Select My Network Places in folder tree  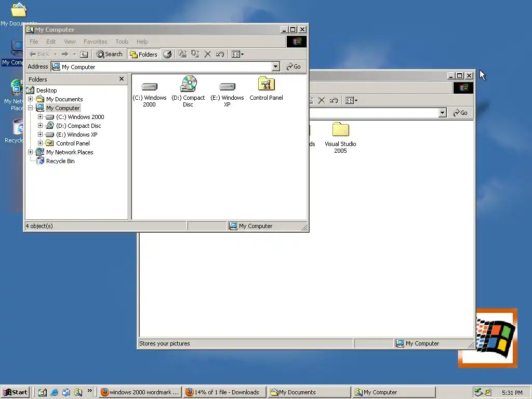click(x=70, y=152)
